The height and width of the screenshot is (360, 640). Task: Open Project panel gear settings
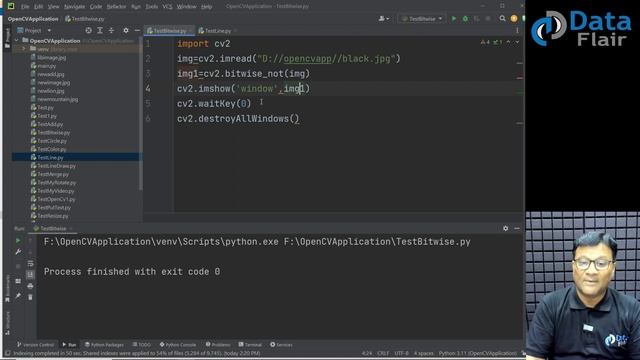click(126, 30)
